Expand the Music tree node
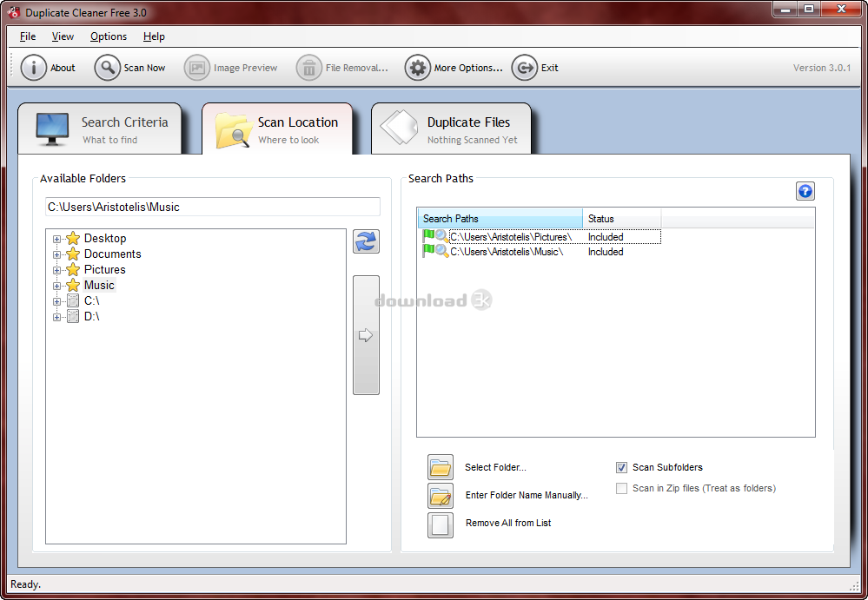The width and height of the screenshot is (868, 600). pos(57,286)
